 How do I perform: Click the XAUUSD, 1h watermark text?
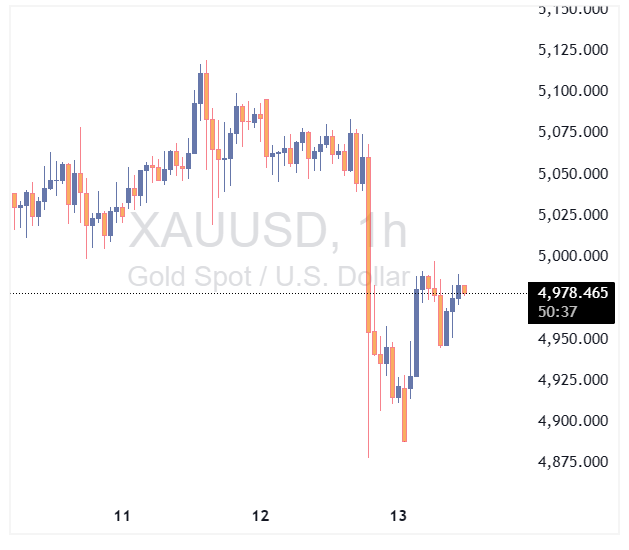click(x=268, y=231)
